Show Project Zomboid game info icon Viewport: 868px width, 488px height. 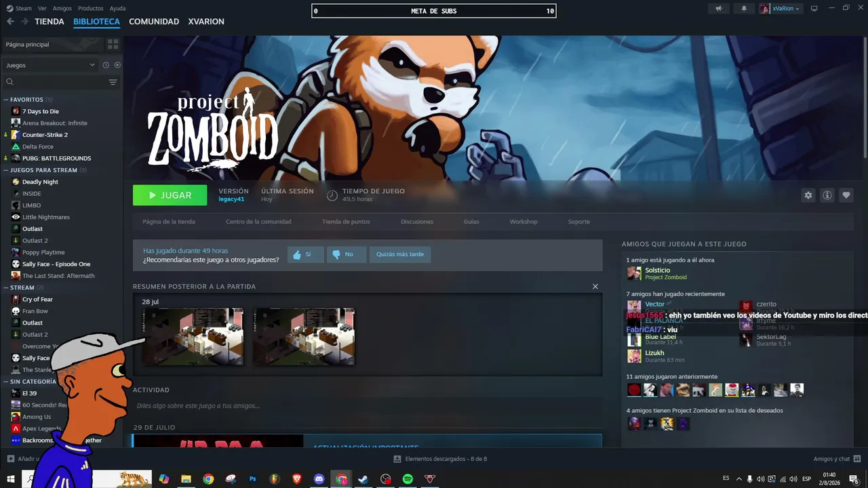coord(827,195)
